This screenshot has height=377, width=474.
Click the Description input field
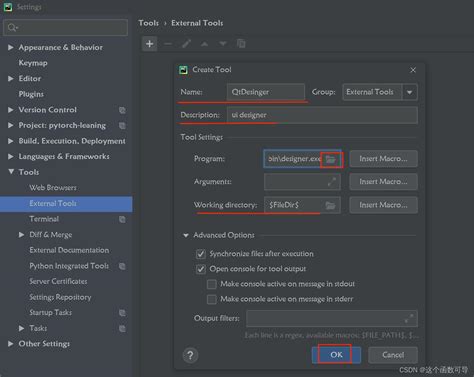[322, 115]
